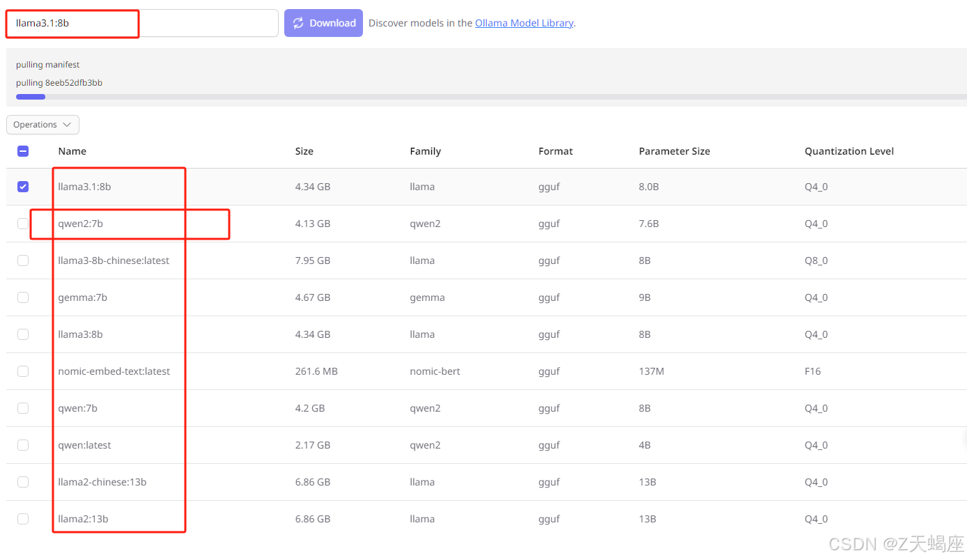Select the llama2-chinese:13b model name
Viewport: 967px width, 560px height.
click(102, 482)
